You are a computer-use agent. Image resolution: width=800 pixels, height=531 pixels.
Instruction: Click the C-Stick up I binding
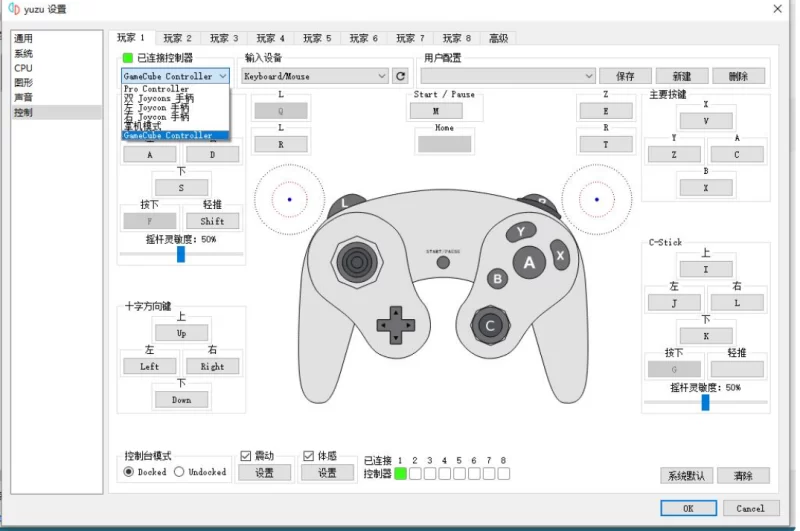point(706,269)
